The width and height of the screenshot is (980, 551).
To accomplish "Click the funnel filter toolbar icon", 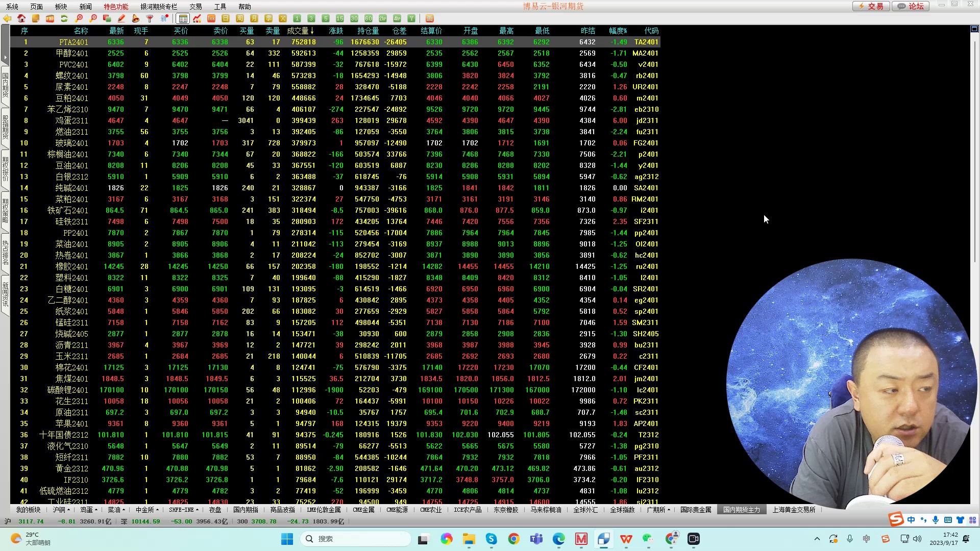I will 150,18.
